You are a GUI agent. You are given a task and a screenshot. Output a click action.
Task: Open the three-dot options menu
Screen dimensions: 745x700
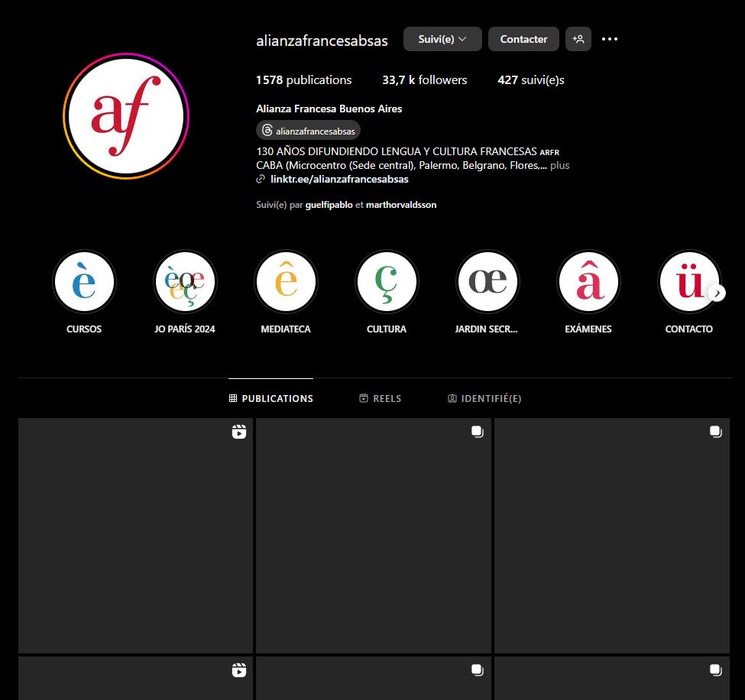pyautogui.click(x=609, y=39)
